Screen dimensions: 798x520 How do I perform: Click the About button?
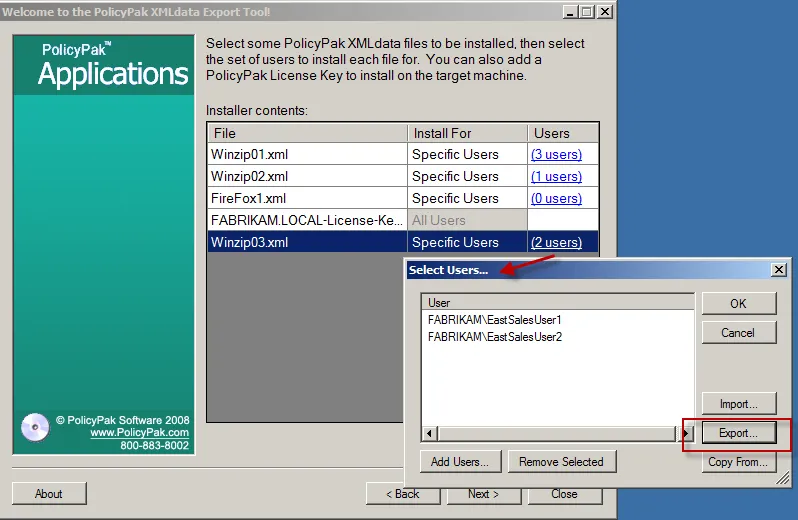tap(49, 494)
